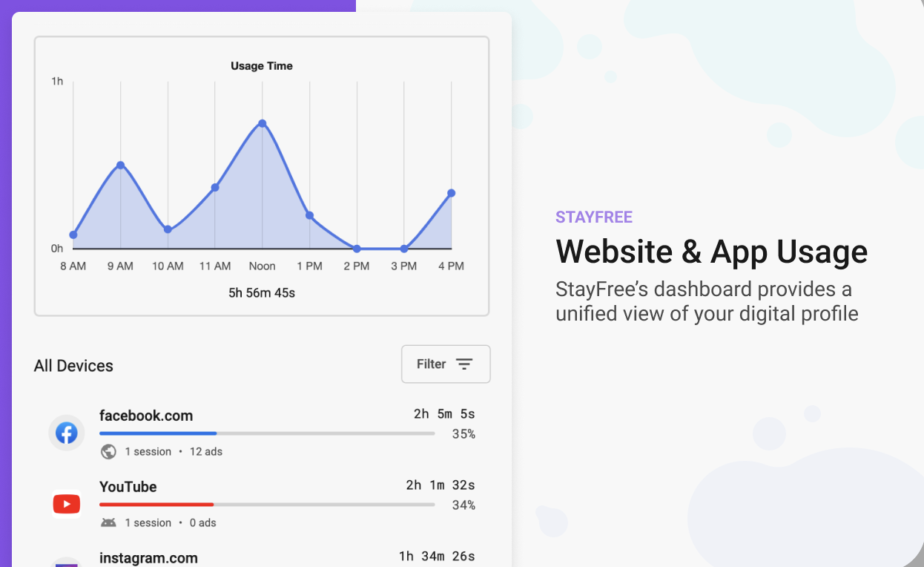Click the 1 PM data point on chart

(309, 215)
